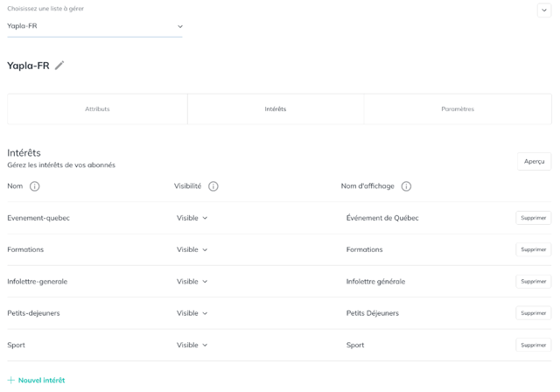The height and width of the screenshot is (392, 560).
Task: Delete the Infolettre-generale interest with Supprimer
Action: (x=533, y=282)
